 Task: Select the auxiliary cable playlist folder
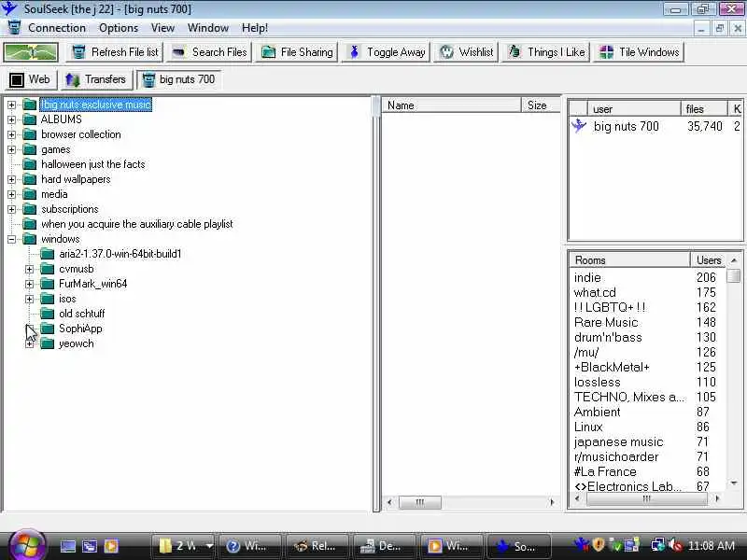(x=137, y=224)
